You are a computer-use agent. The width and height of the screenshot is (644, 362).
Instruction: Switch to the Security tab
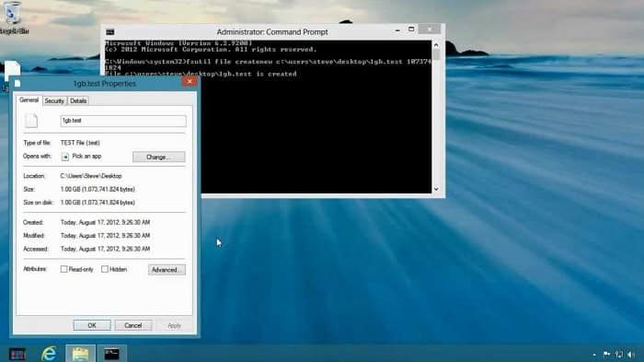tap(54, 100)
